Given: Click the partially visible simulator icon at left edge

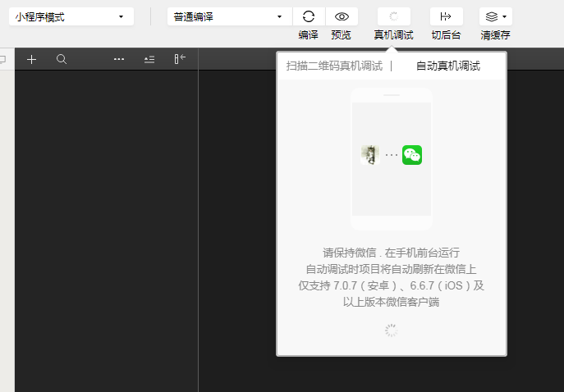Looking at the screenshot, I should tap(3, 59).
